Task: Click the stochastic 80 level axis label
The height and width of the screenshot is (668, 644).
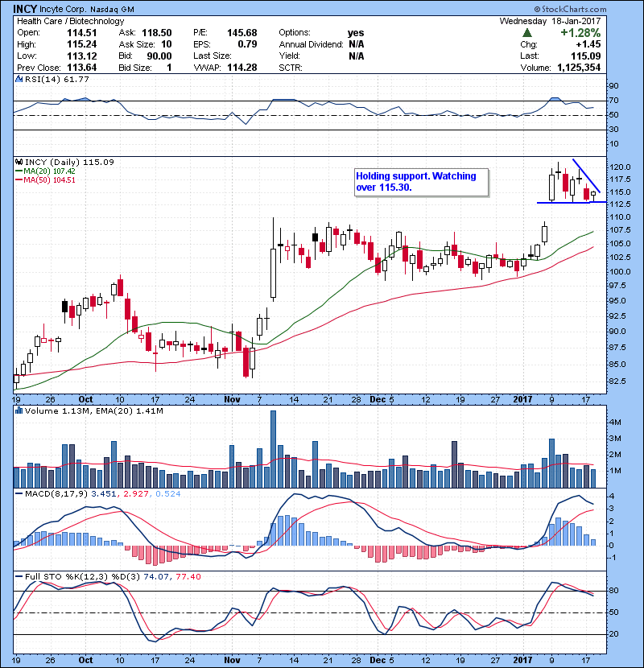Action: click(x=613, y=591)
